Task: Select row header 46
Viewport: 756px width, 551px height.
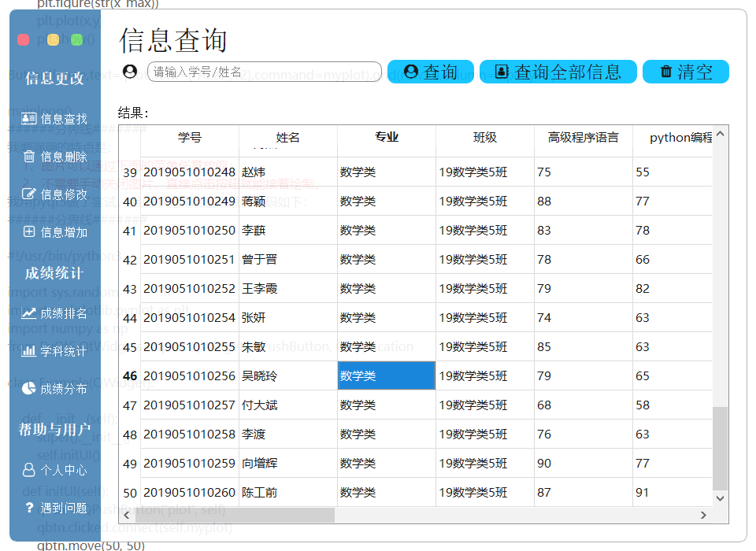Action: coord(130,376)
